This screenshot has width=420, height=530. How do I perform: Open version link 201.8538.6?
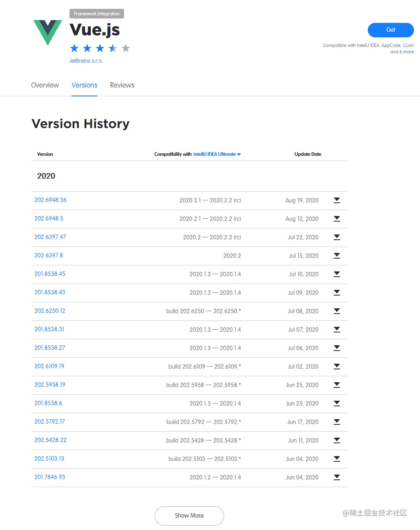tap(48, 403)
